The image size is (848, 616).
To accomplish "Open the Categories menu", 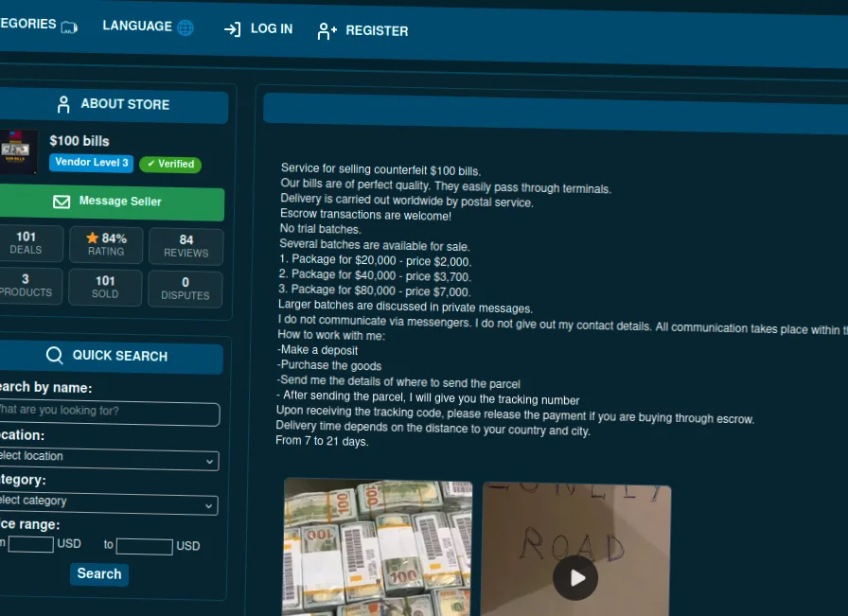I will pyautogui.click(x=39, y=25).
